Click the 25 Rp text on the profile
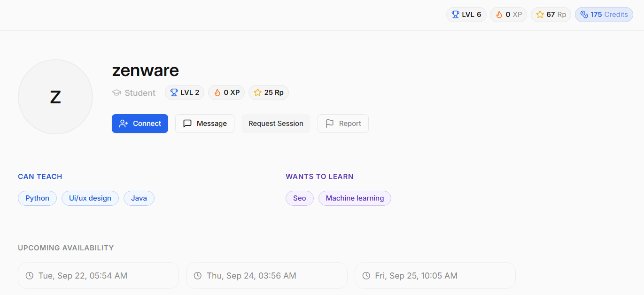 click(274, 93)
